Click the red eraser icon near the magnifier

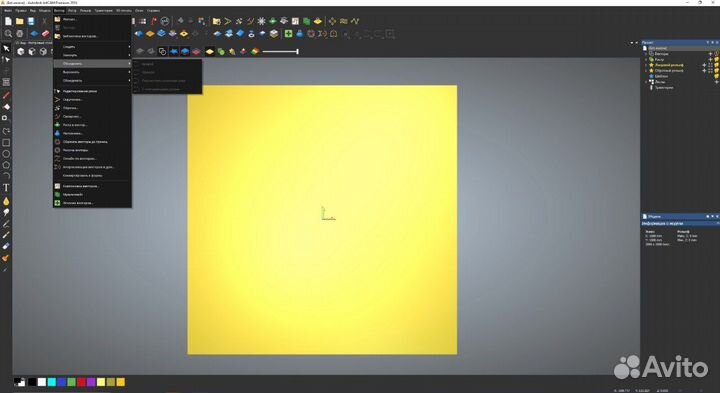tap(45, 34)
